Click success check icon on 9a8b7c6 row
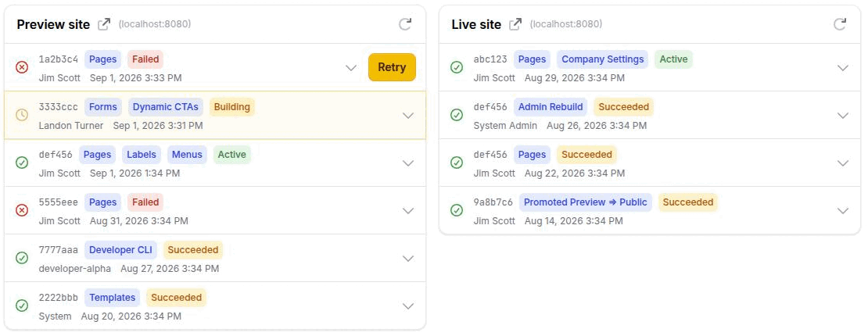Viewport: 868px width, 336px height. tap(457, 210)
